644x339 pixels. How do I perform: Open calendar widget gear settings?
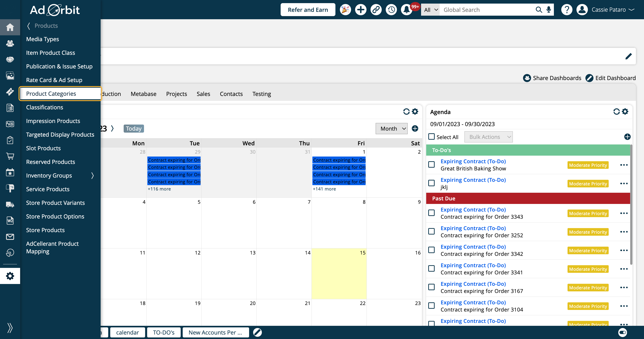pyautogui.click(x=415, y=112)
